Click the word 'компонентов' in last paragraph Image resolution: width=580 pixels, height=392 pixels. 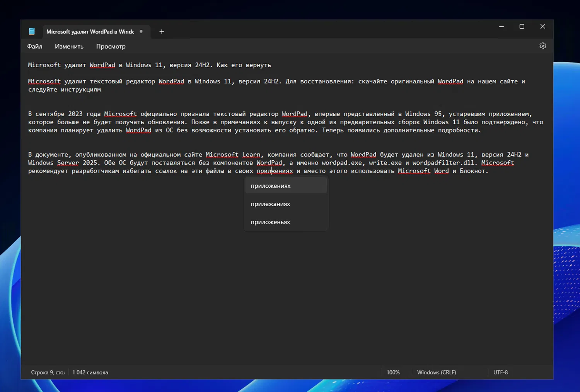[233, 163]
